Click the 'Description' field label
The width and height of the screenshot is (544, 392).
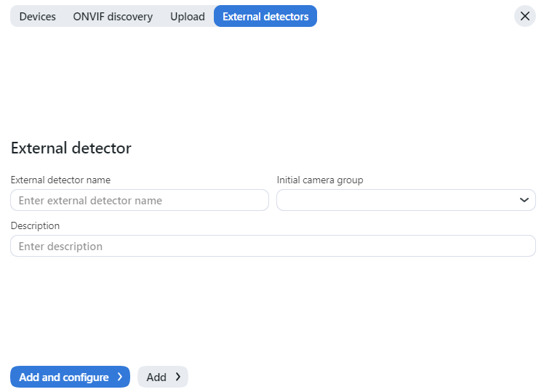click(35, 225)
